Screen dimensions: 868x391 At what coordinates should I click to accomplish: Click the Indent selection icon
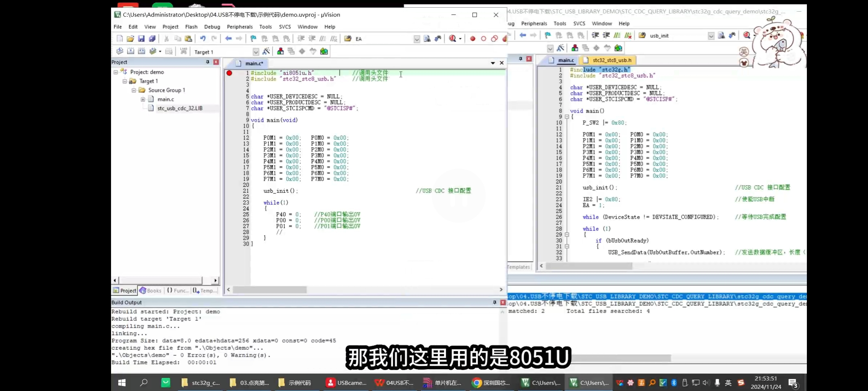click(301, 38)
